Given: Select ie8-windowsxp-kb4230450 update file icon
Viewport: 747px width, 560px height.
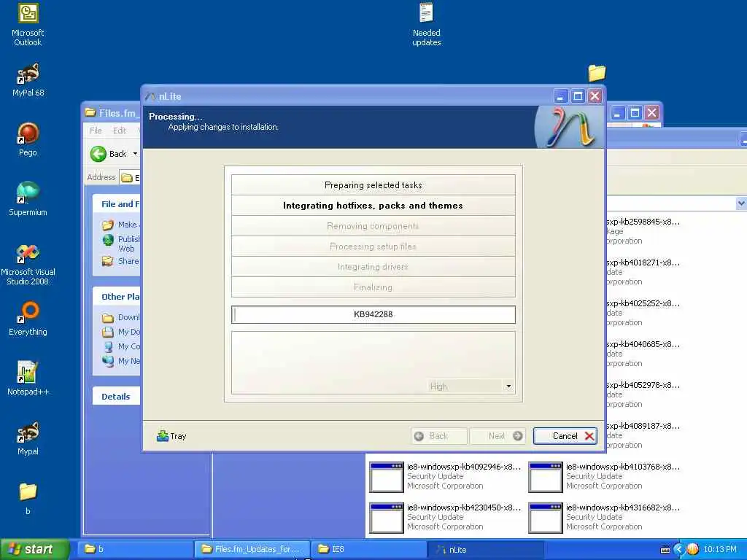Looking at the screenshot, I should tap(387, 518).
